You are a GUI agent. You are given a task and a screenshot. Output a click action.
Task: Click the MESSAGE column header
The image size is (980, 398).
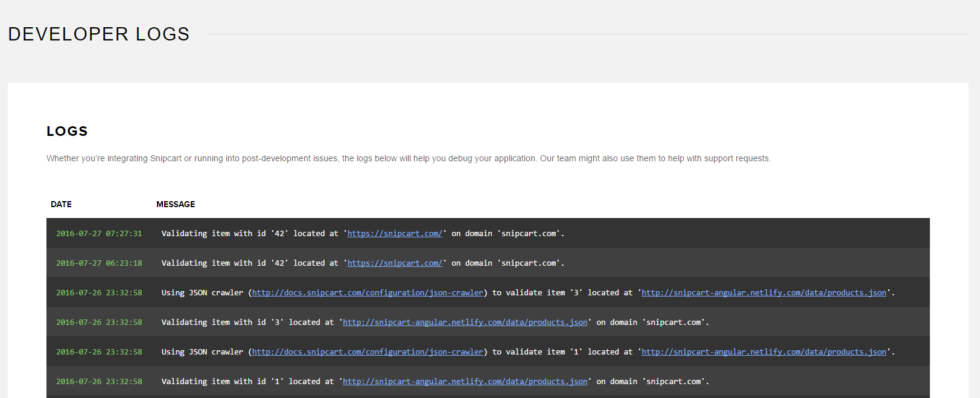[x=176, y=204]
